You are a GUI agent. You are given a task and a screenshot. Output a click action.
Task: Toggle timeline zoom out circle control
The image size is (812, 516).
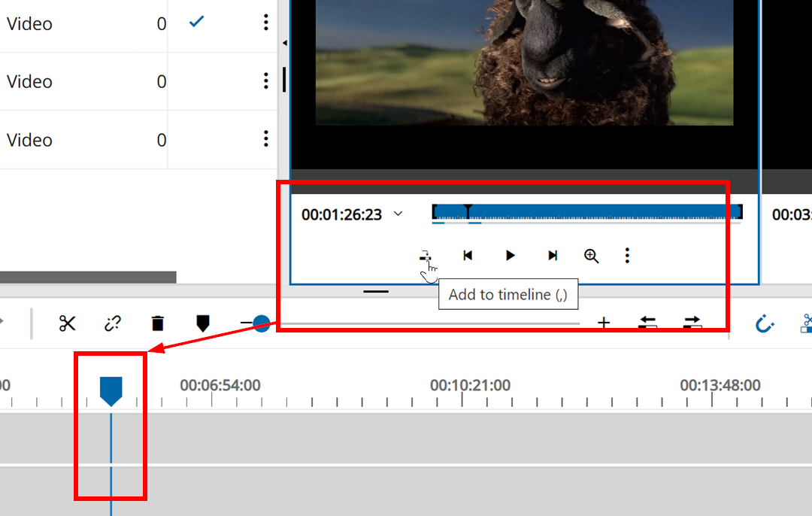pos(260,323)
